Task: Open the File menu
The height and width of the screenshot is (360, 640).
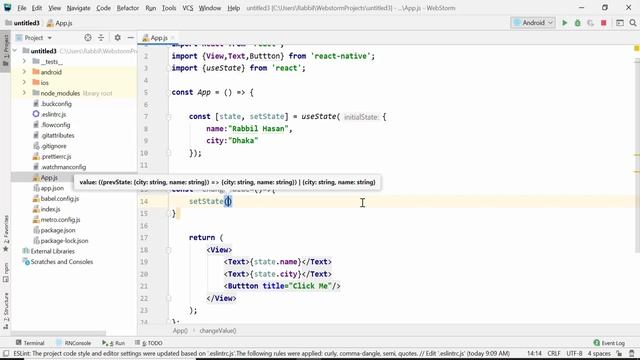Action: [x=22, y=8]
